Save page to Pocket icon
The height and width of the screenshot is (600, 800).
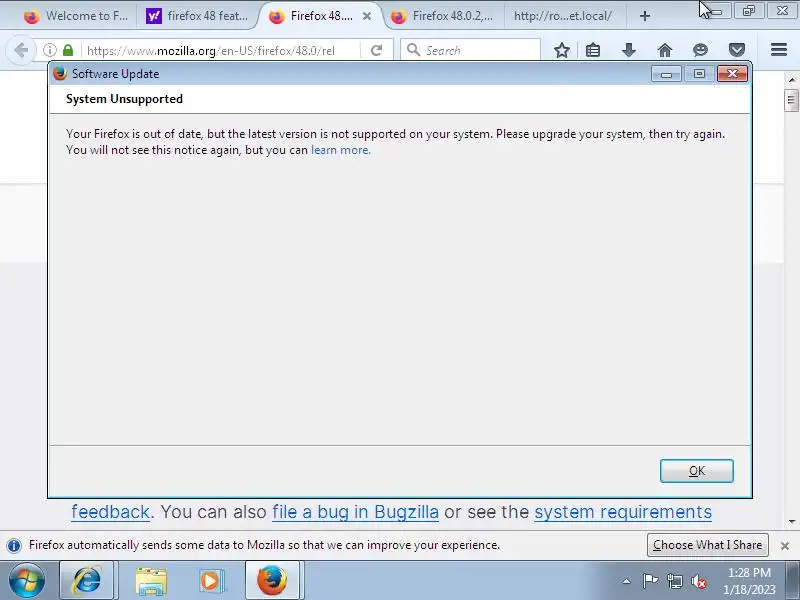pos(737,50)
